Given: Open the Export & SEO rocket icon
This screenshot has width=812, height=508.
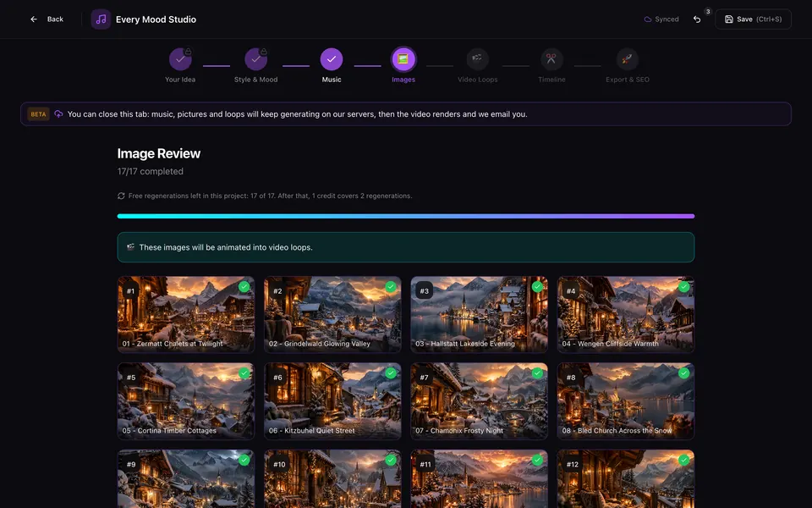Looking at the screenshot, I should (627, 59).
